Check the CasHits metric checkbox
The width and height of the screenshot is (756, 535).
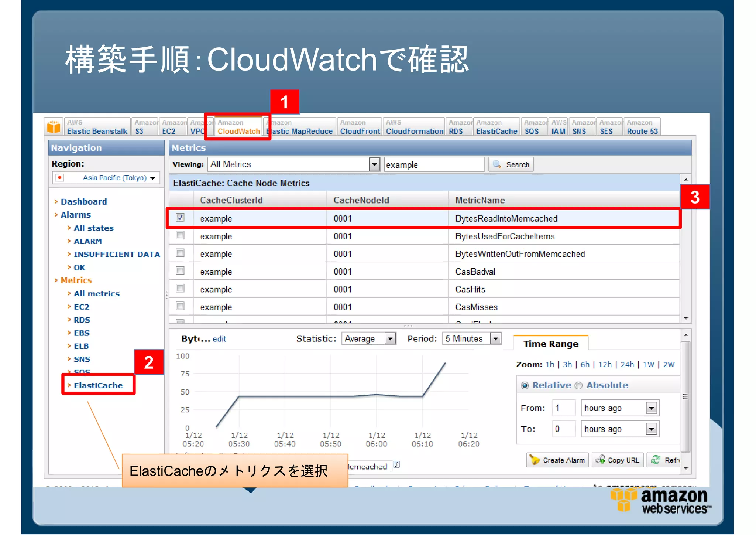[180, 288]
